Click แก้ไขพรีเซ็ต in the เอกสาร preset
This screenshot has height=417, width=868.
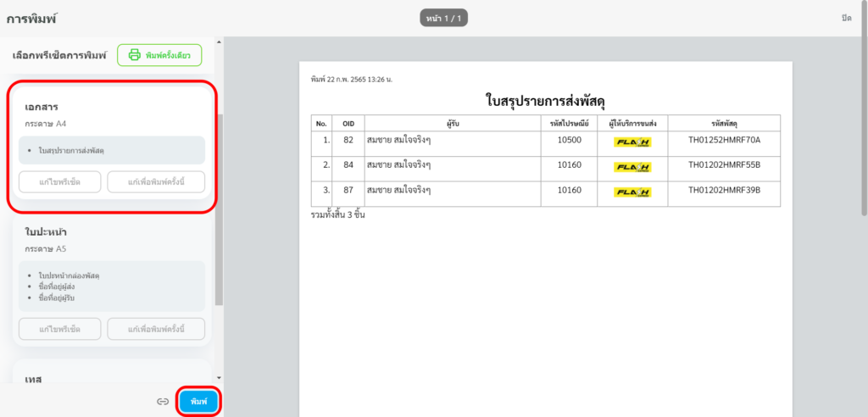(x=60, y=182)
